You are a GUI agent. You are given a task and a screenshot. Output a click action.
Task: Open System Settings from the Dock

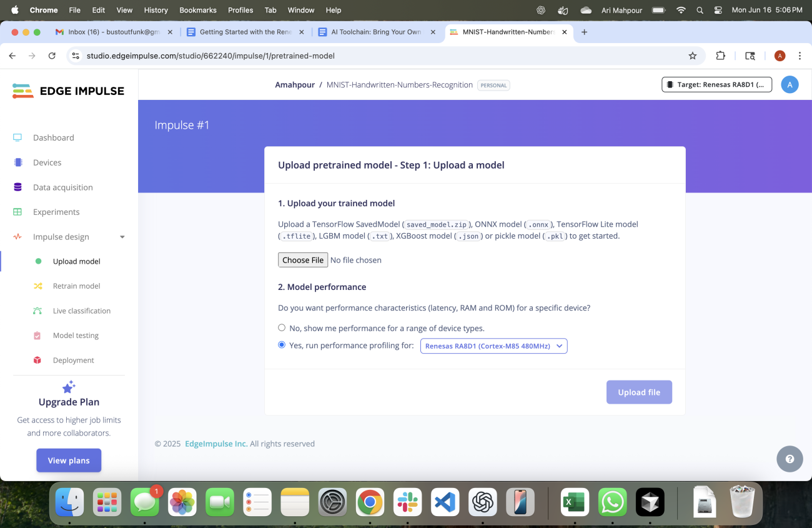[332, 502]
